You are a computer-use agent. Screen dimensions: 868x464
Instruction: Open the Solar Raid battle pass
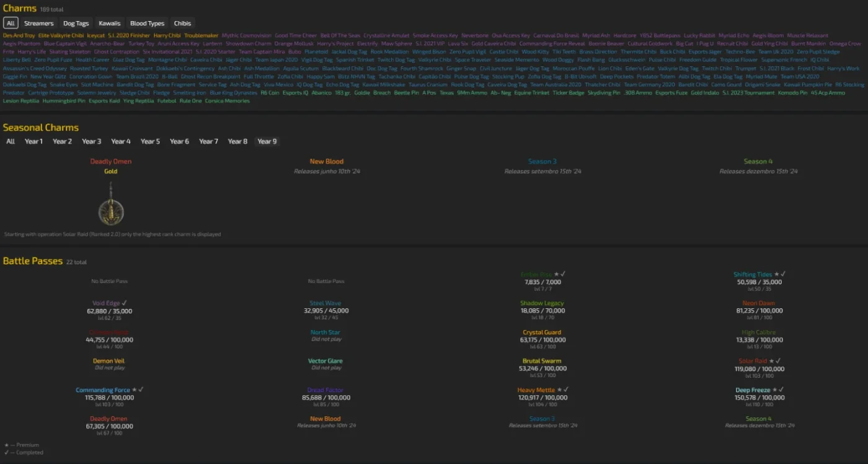753,361
